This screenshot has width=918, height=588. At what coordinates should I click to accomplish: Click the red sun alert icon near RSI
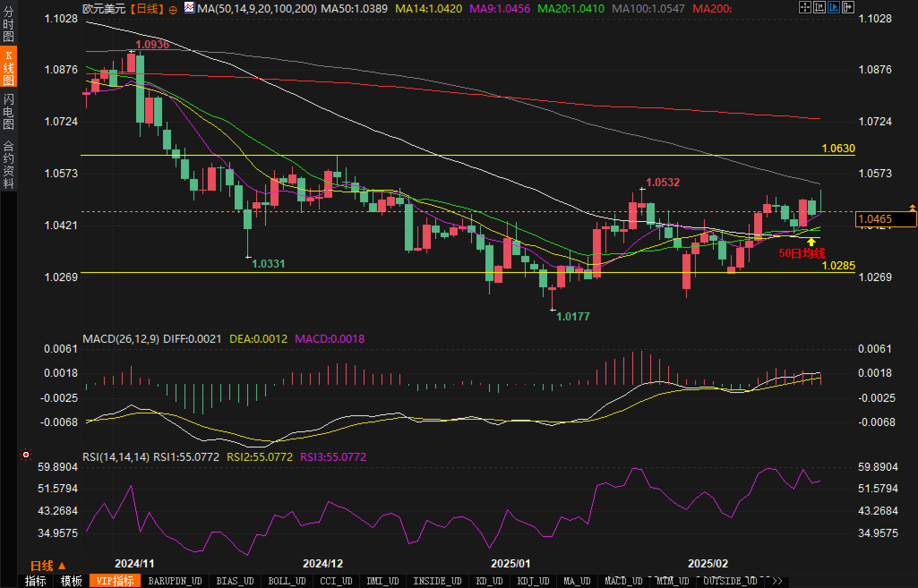pos(26,455)
